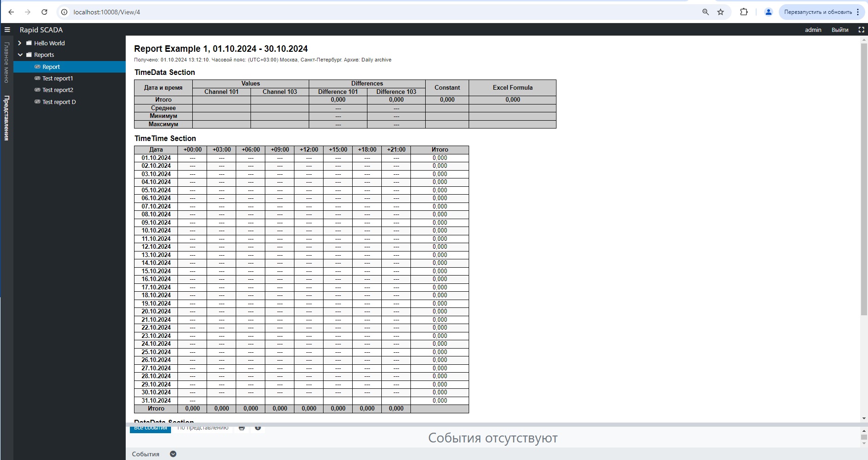This screenshot has height=460, width=868.
Task: Click the Channel 101 column header
Action: [x=221, y=92]
